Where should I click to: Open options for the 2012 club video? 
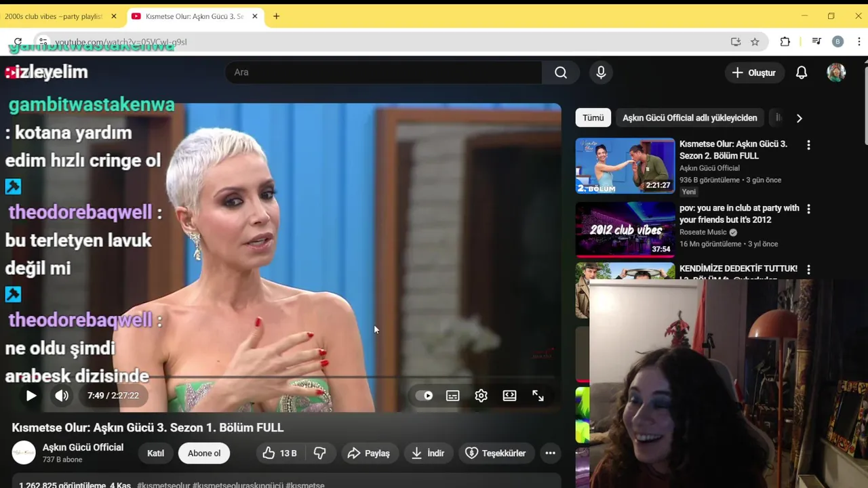808,209
